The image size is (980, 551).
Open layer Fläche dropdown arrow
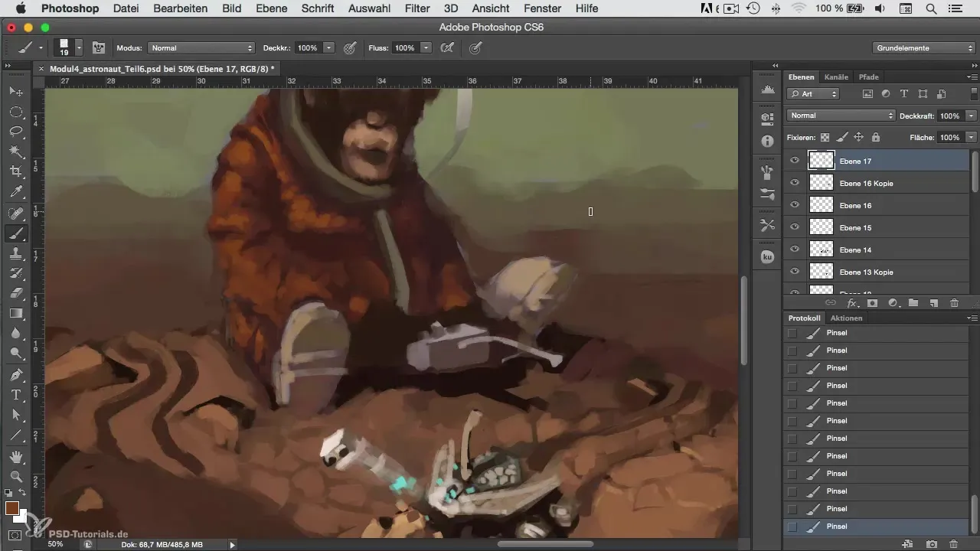[972, 137]
